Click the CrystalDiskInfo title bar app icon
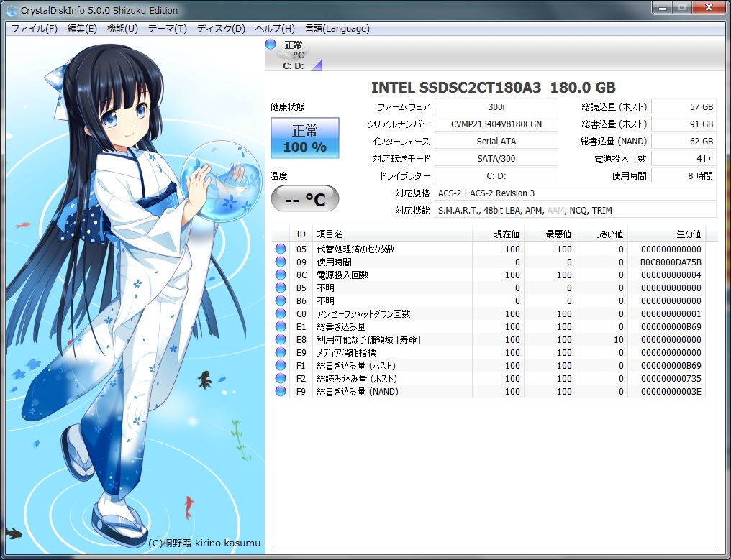The image size is (731, 560). coord(12,10)
